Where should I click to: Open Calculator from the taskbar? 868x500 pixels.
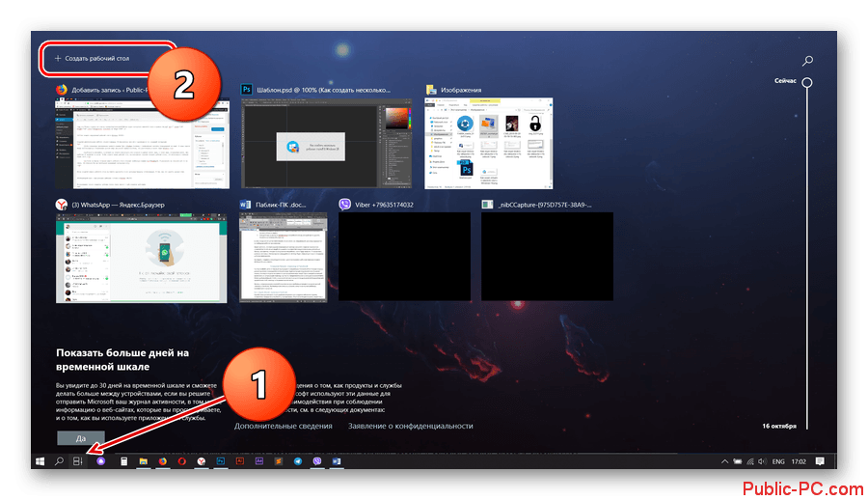coord(123,461)
